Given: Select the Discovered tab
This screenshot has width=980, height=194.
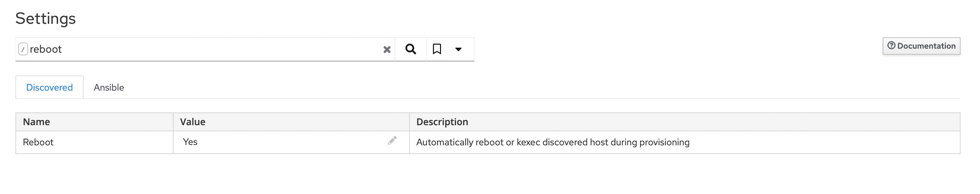Looking at the screenshot, I should point(49,88).
